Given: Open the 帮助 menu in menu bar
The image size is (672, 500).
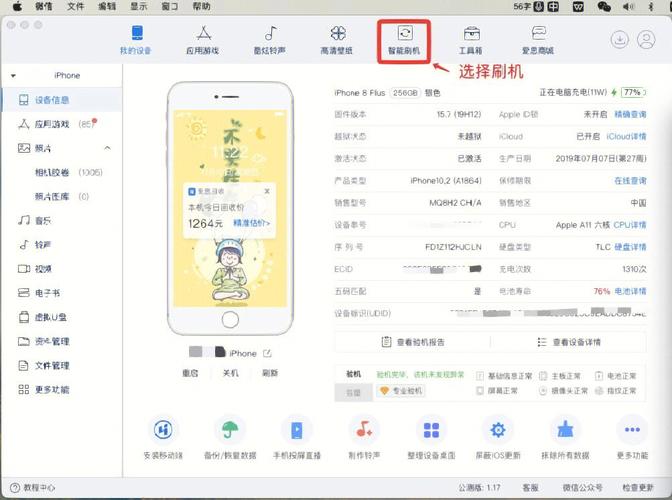Looking at the screenshot, I should (201, 6).
